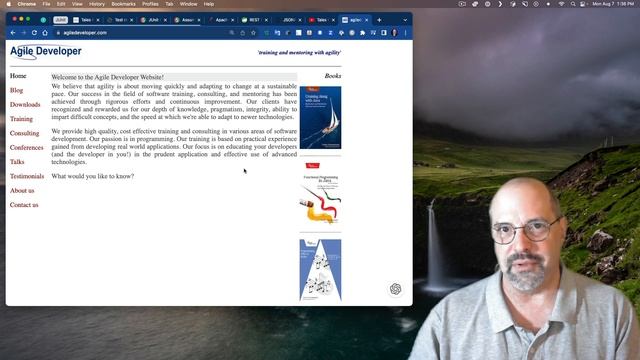Switch to the JUnit tab group label
640x360 pixels.
pos(60,20)
